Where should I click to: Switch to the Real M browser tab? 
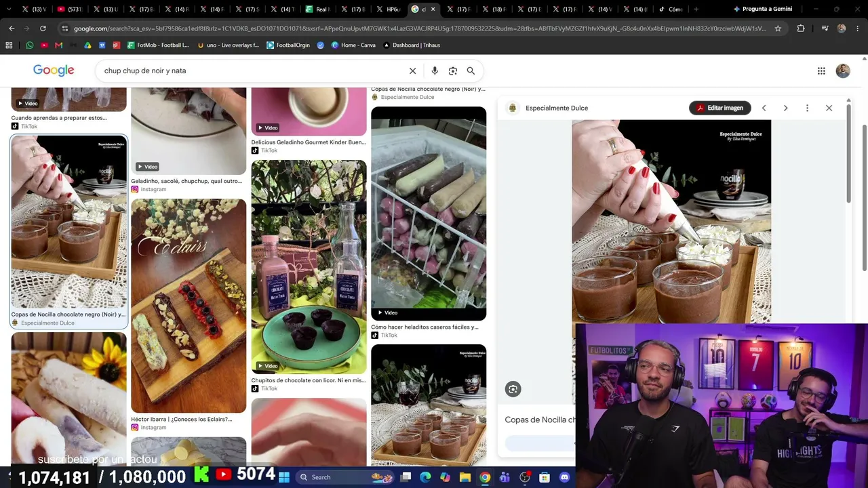(x=319, y=9)
